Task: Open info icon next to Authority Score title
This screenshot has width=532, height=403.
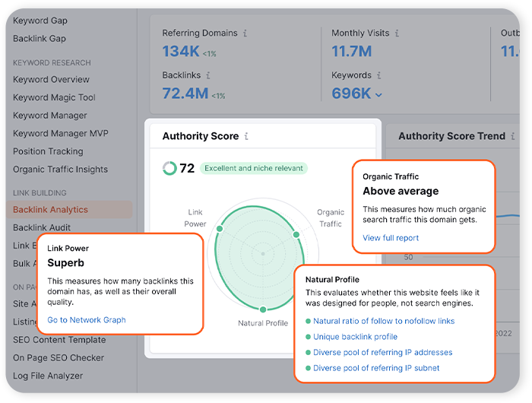Action: [x=246, y=136]
